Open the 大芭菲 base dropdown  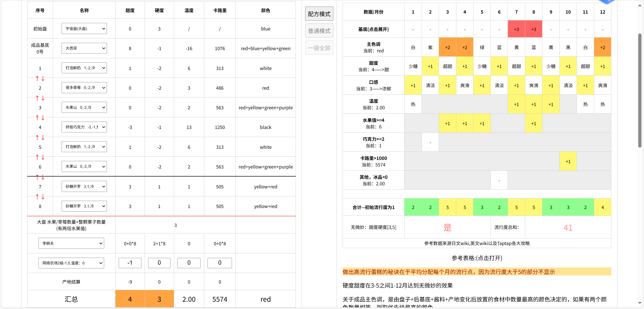[84, 48]
